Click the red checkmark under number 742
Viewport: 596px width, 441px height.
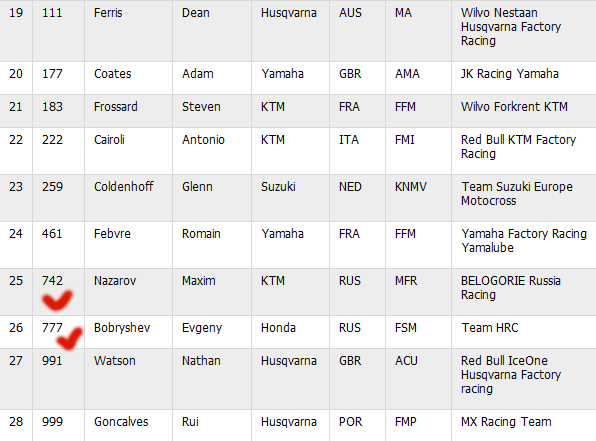point(57,300)
